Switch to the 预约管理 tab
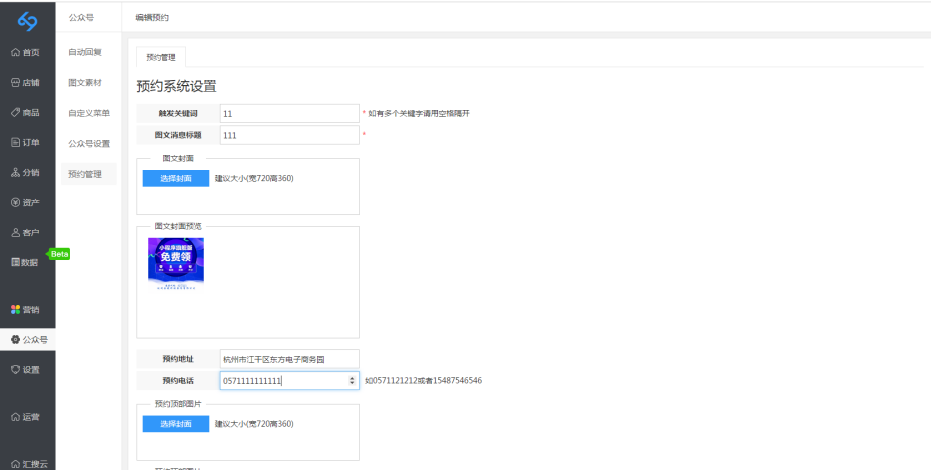The height and width of the screenshot is (470, 931). (160, 57)
